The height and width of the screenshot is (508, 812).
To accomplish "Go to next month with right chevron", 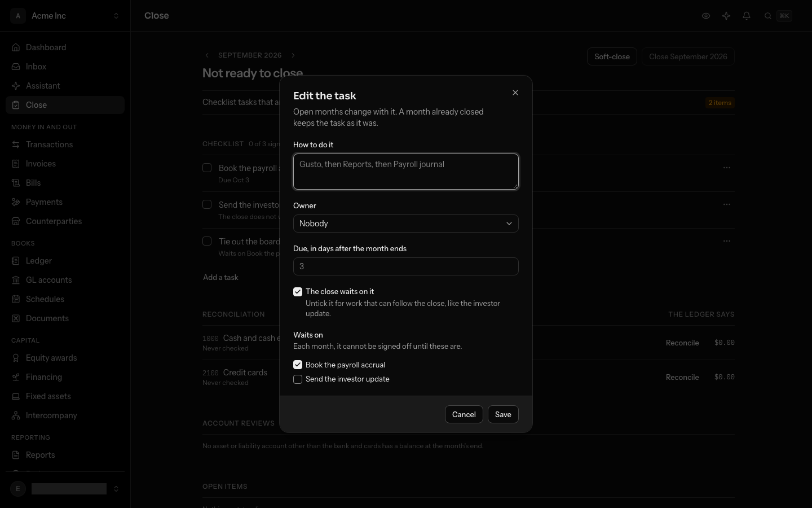I will [x=293, y=55].
